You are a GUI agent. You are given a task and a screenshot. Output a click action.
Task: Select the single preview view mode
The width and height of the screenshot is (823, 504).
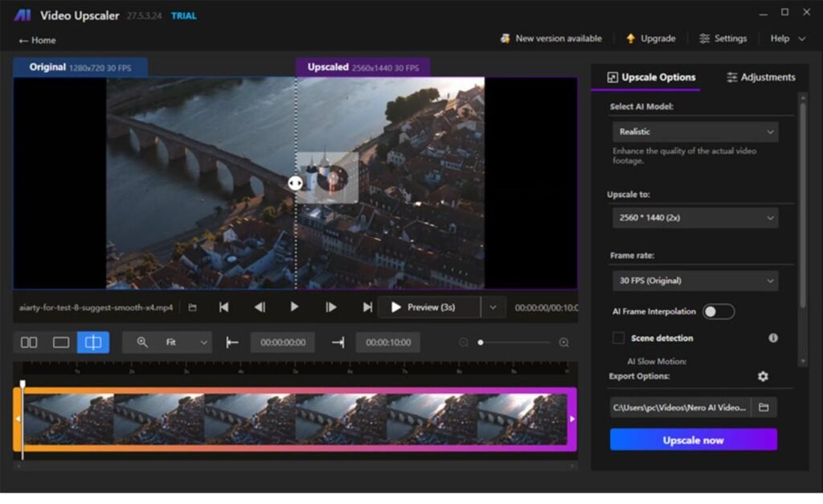60,342
